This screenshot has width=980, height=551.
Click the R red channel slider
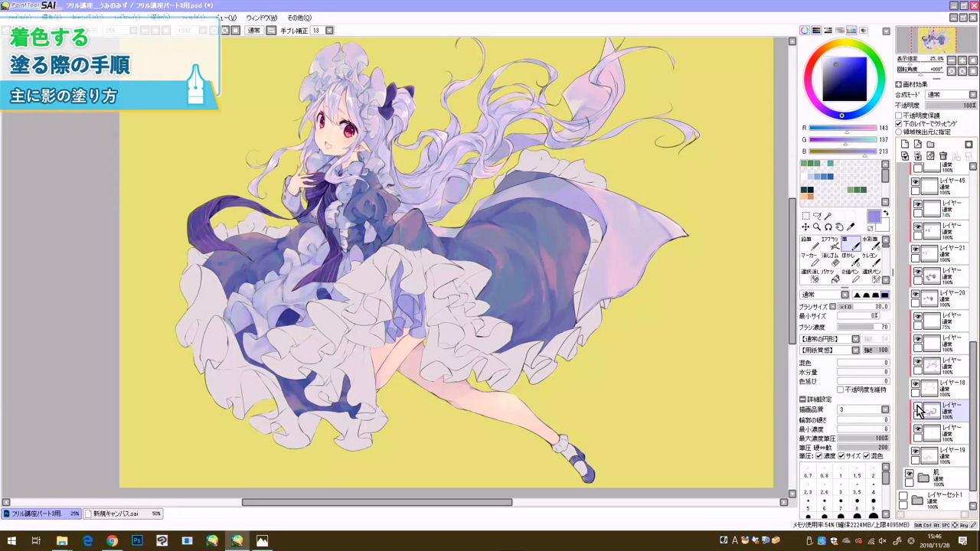(x=843, y=128)
